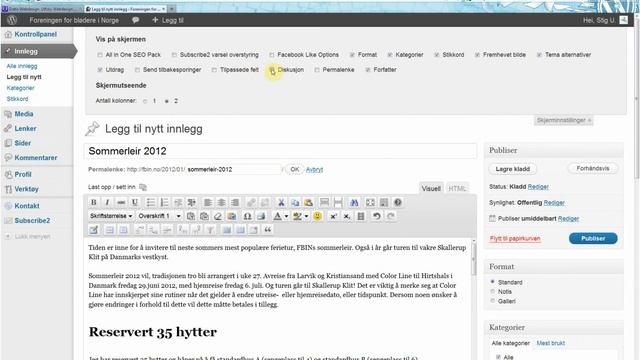Toggle Subscribe2 varsel overstyring checkbox
The width and height of the screenshot is (640, 360).
click(174, 55)
